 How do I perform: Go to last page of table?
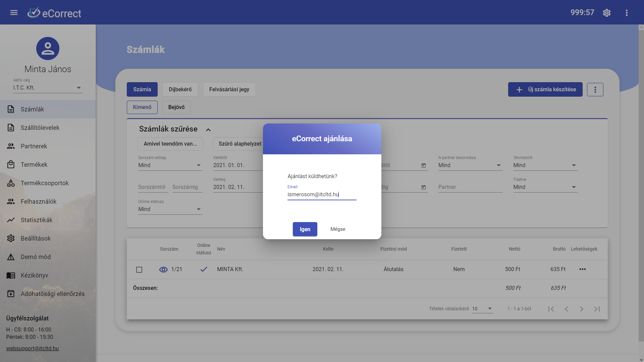[x=597, y=309]
